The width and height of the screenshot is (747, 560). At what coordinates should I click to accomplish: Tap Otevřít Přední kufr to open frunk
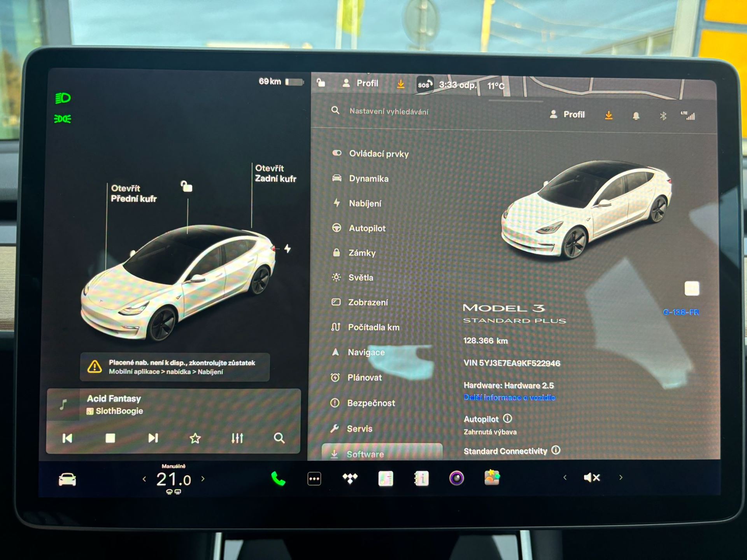pyautogui.click(x=133, y=193)
